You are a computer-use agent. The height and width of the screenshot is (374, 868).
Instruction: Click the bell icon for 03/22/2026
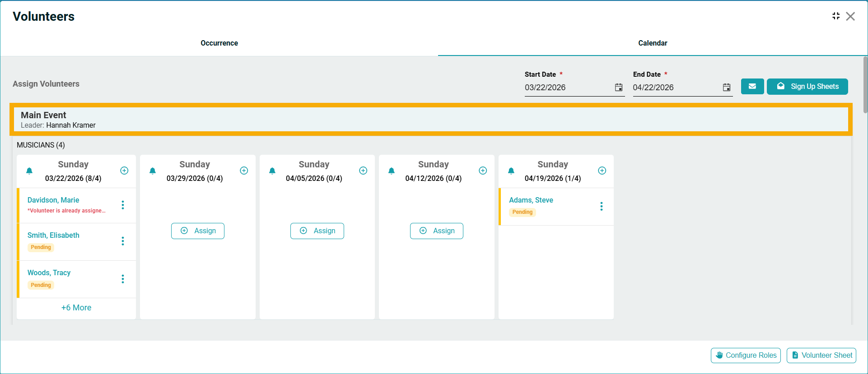point(29,171)
